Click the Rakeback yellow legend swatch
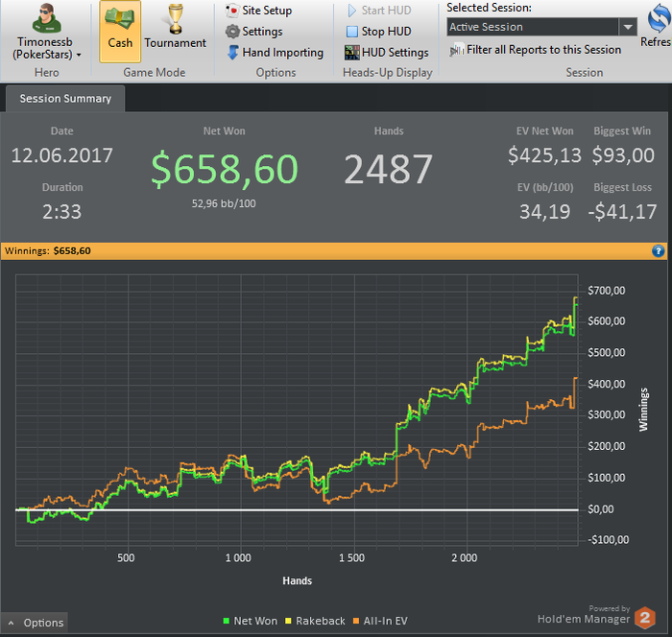Image resolution: width=672 pixels, height=637 pixels. tap(288, 621)
